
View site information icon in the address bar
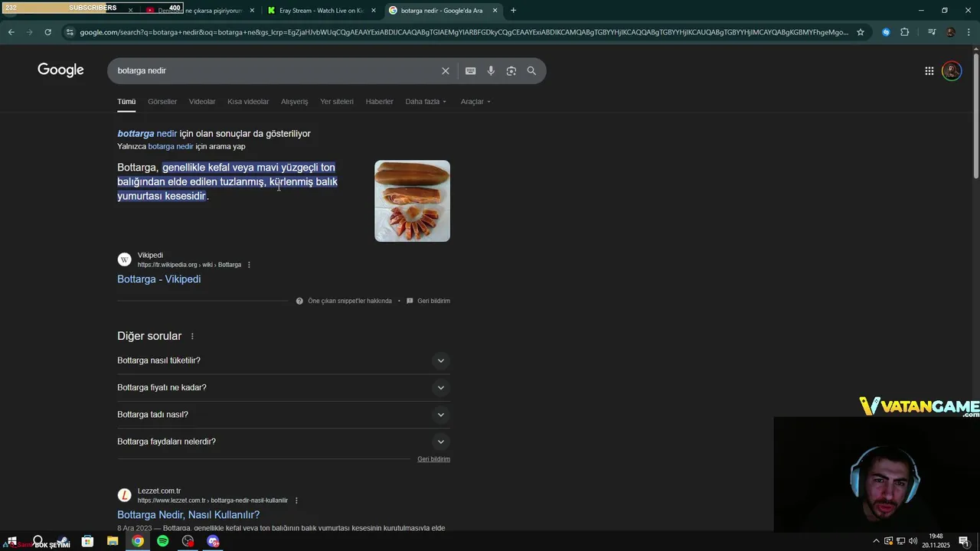[x=70, y=32]
